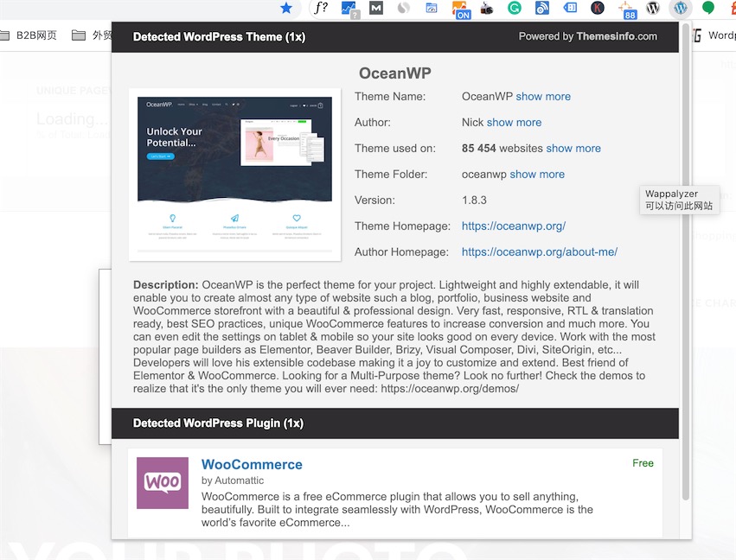Image resolution: width=736 pixels, height=560 pixels.
Task: Open the WhatFont 'f?' extension
Action: 321,8
